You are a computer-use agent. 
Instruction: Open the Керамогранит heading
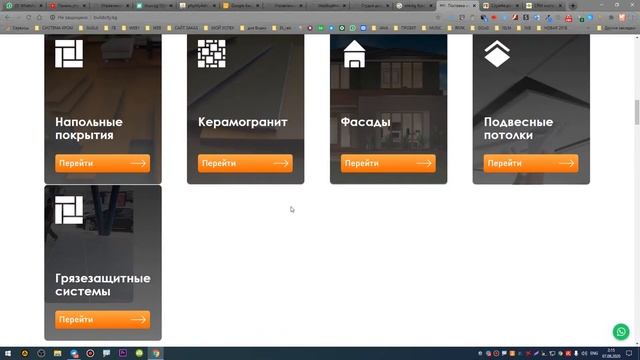pos(242,122)
